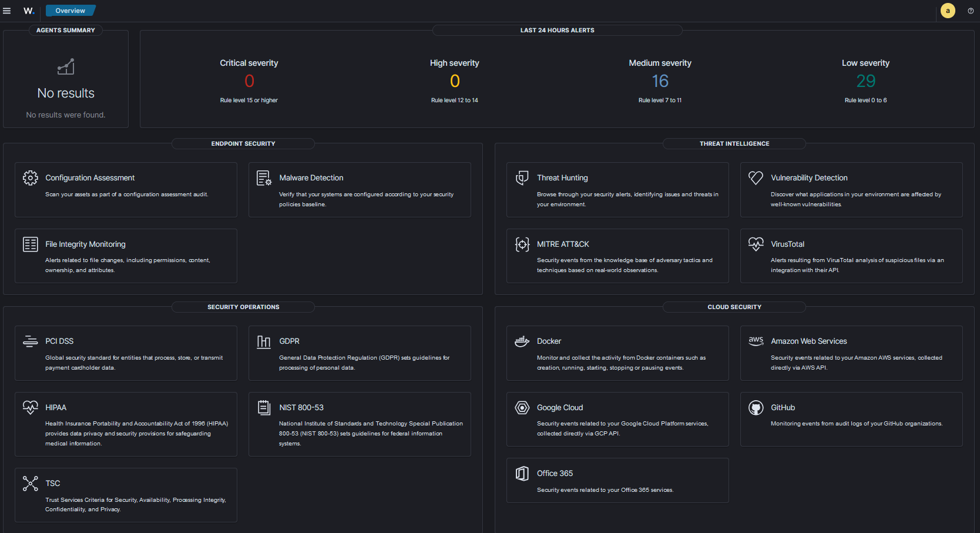Open the GitHub module title
The height and width of the screenshot is (533, 980).
pyautogui.click(x=783, y=408)
